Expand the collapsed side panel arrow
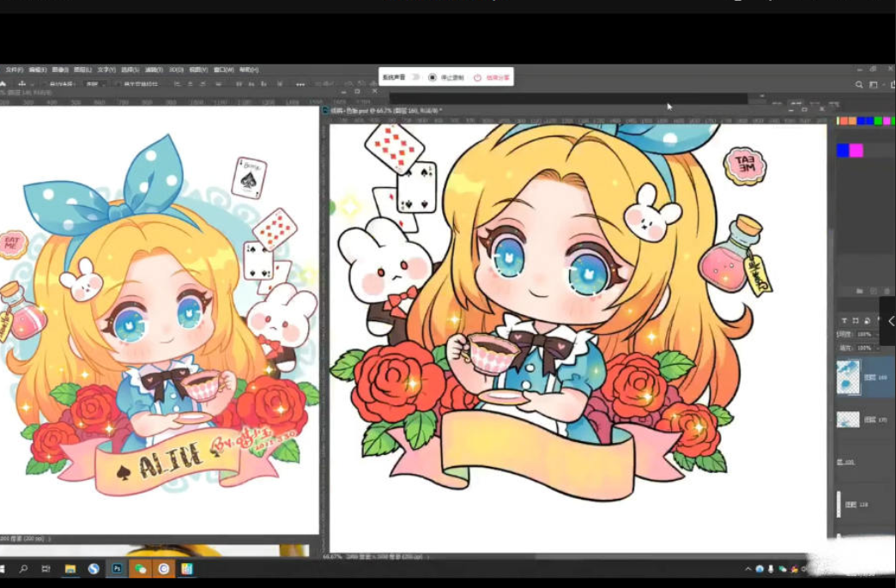This screenshot has width=896, height=588. (889, 321)
